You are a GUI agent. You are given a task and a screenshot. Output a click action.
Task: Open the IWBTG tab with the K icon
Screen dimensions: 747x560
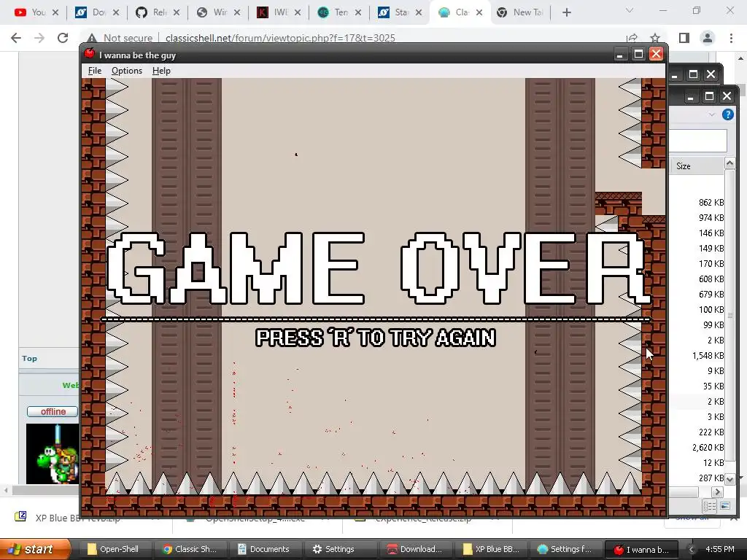tap(279, 12)
